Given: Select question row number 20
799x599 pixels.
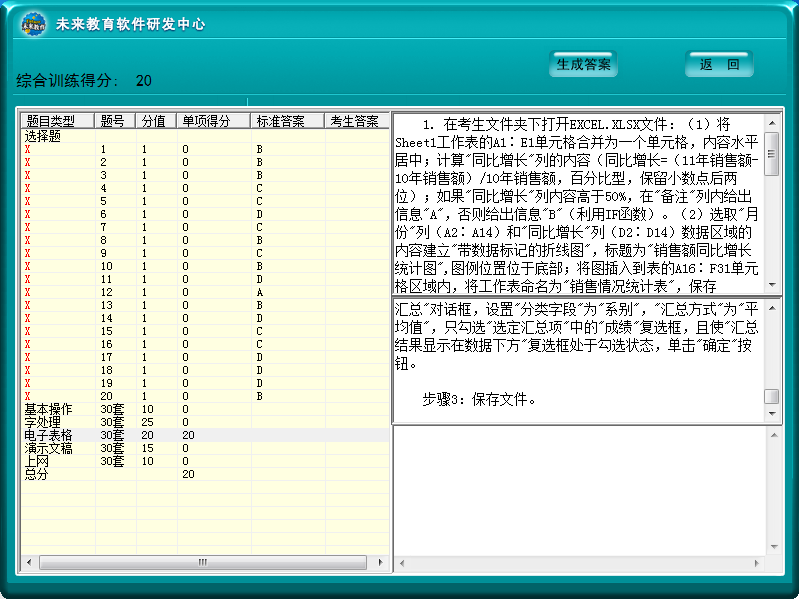Looking at the screenshot, I should click(205, 396).
